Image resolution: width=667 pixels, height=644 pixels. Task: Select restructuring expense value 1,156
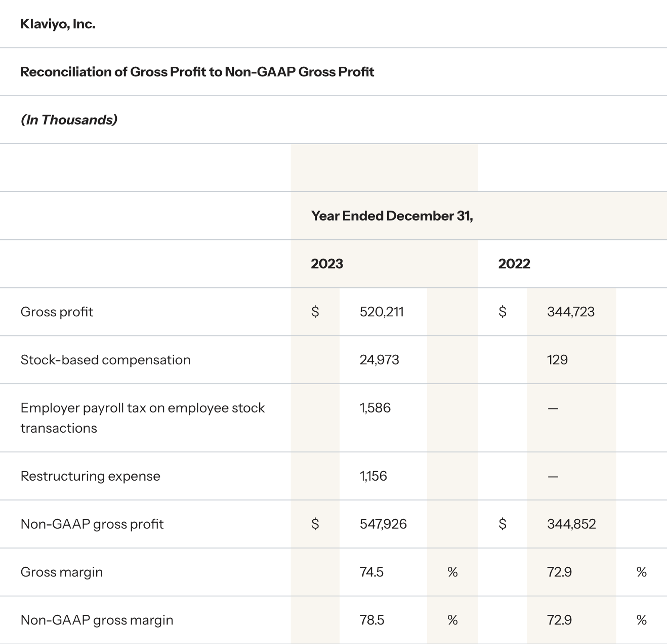click(x=373, y=476)
